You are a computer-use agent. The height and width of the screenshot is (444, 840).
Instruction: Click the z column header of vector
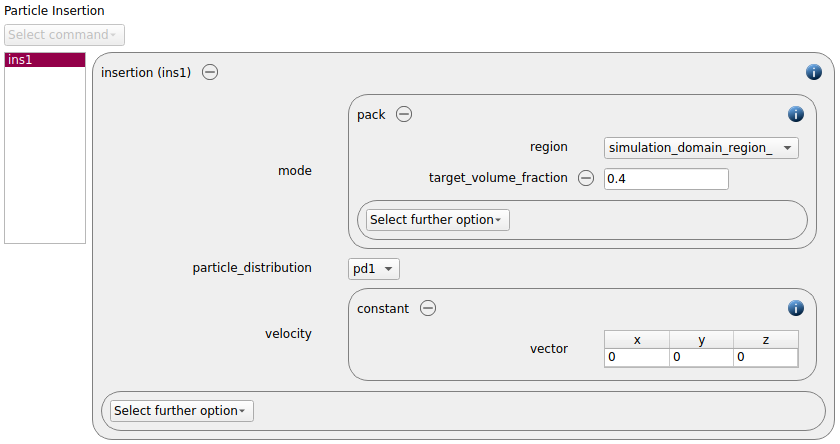766,340
